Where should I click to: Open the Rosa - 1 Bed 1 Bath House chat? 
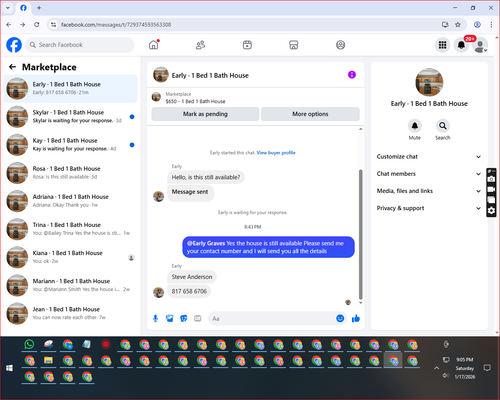click(70, 173)
